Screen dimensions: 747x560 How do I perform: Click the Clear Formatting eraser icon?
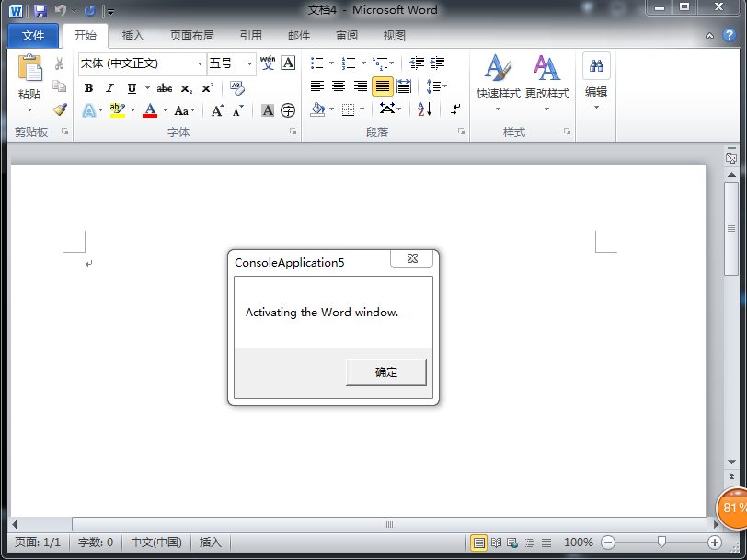(236, 88)
